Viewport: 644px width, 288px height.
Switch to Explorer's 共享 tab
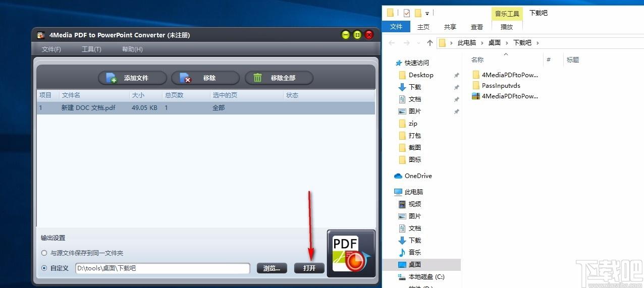450,27
